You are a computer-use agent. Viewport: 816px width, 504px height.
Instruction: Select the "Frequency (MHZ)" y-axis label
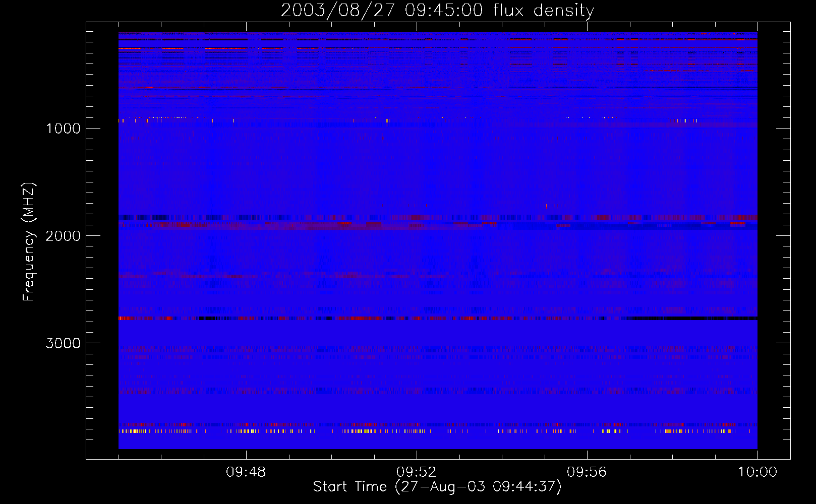click(29, 242)
